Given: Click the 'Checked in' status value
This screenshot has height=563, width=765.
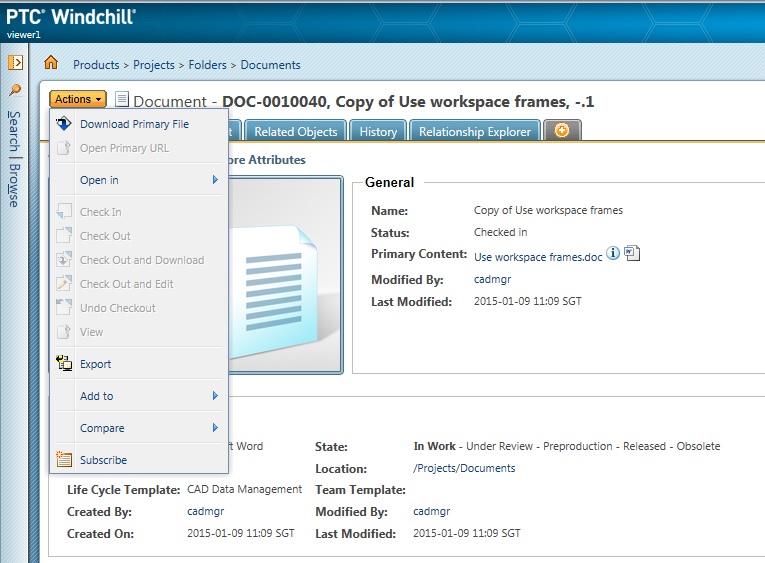Looking at the screenshot, I should pos(500,232).
